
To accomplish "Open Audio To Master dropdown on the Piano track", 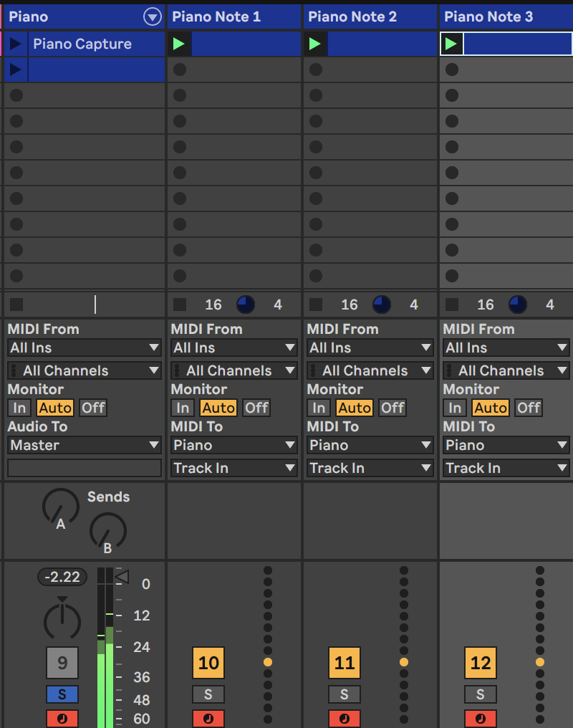I will click(x=85, y=445).
